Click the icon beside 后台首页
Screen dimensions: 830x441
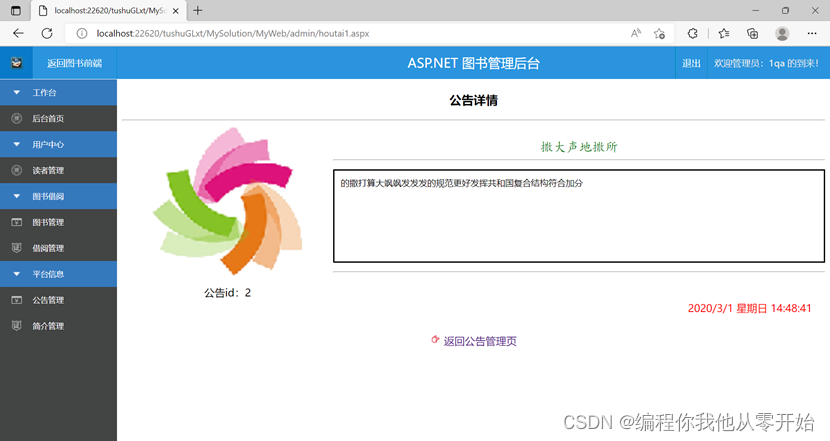[17, 119]
